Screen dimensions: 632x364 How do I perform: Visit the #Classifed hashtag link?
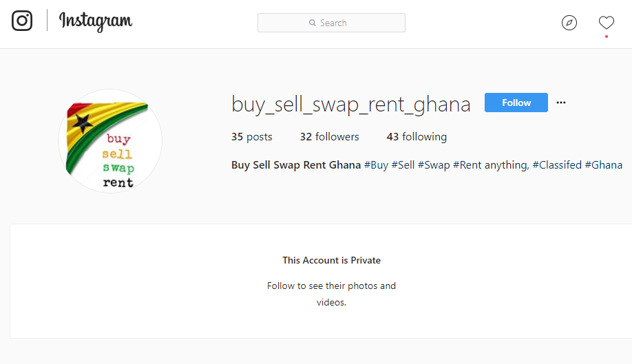coord(557,165)
